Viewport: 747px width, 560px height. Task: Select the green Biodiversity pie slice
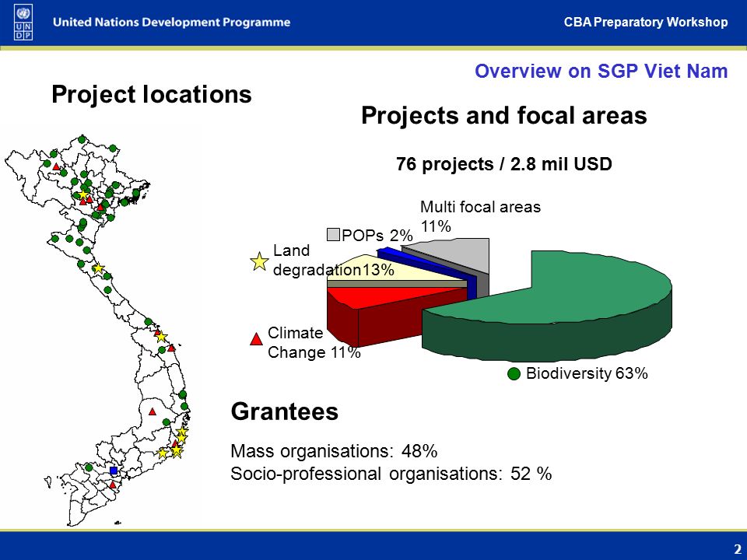pyautogui.click(x=547, y=305)
